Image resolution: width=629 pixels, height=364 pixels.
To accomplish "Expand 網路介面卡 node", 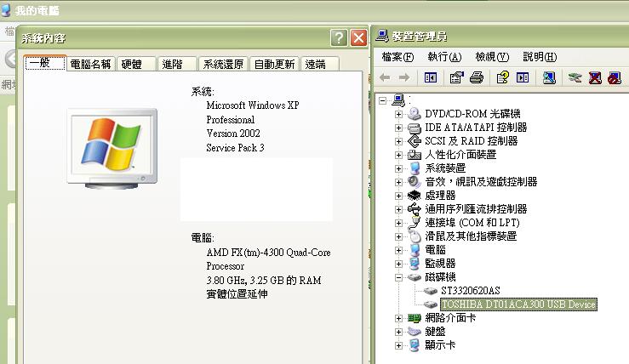I will click(x=398, y=318).
